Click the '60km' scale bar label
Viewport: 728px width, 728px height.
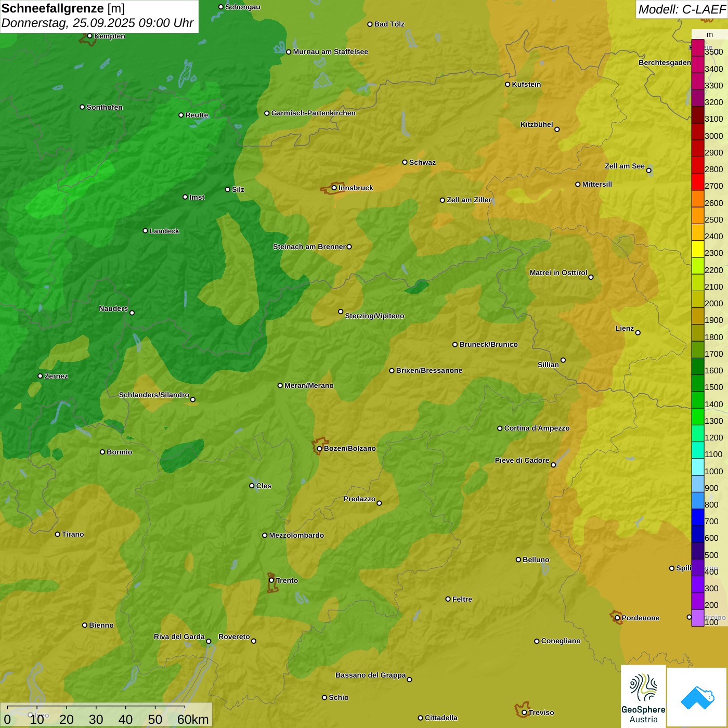coord(193,719)
